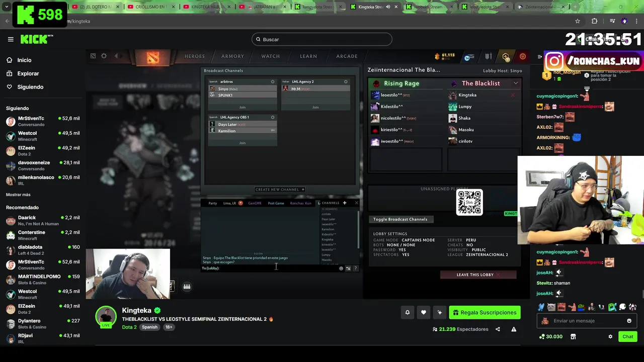
Task: Go to Inicio in the sidebar
Action: [24, 60]
